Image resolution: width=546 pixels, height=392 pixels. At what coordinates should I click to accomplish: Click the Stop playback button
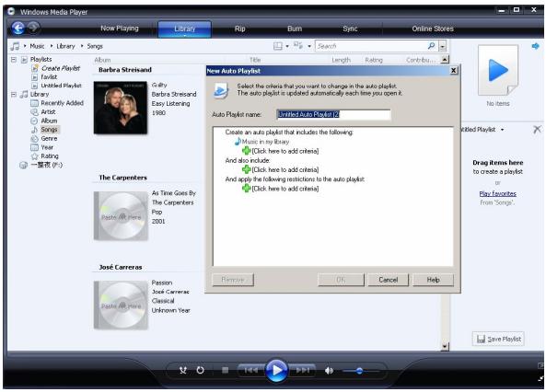[225, 370]
